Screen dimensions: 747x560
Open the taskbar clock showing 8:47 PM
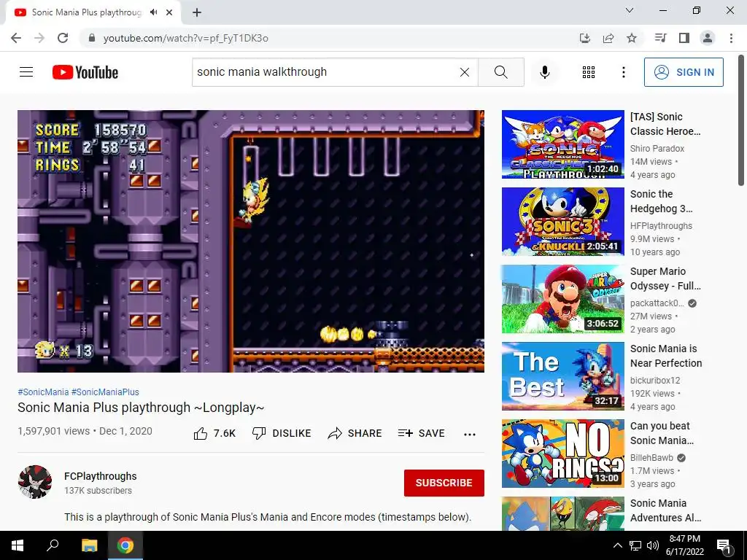click(x=684, y=545)
